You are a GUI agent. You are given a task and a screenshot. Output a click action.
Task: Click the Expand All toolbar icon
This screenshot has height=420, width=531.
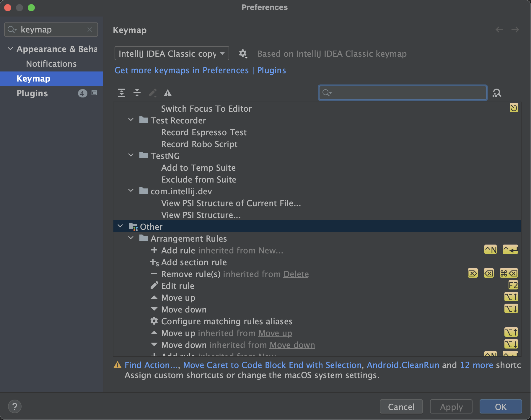pyautogui.click(x=122, y=93)
